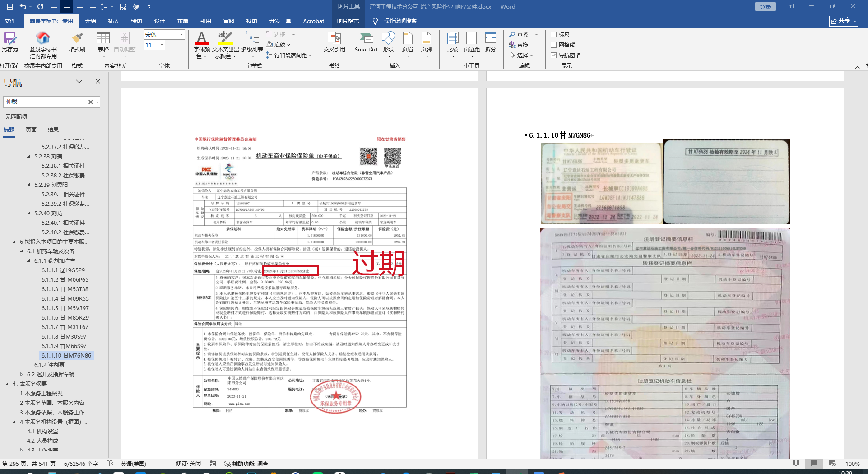Switch to the 页面 navigation tab
The width and height of the screenshot is (868, 474).
[x=31, y=130]
